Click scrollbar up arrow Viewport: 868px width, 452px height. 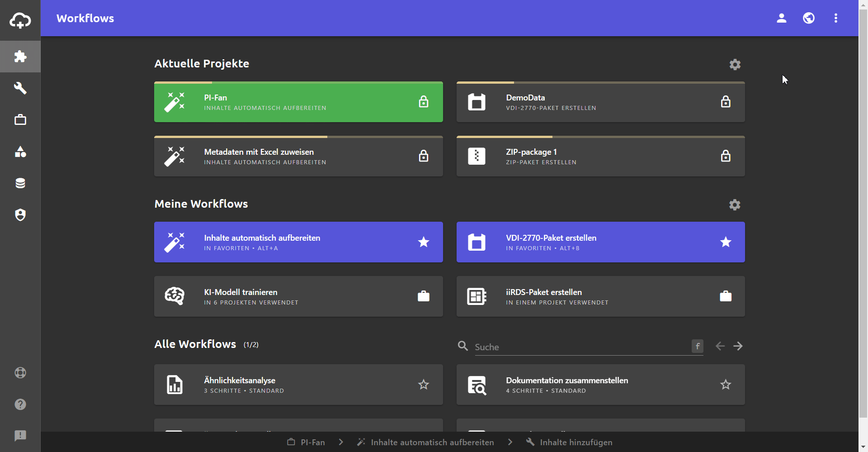click(863, 4)
